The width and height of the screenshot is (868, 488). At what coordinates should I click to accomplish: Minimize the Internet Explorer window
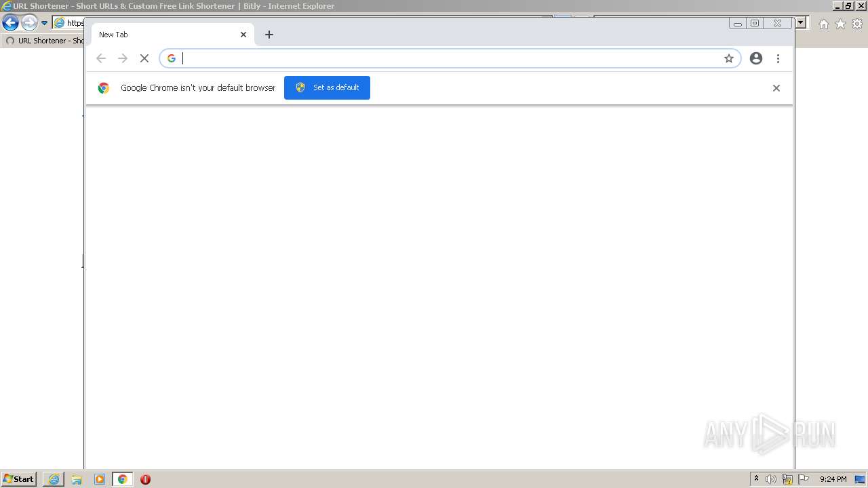point(837,5)
